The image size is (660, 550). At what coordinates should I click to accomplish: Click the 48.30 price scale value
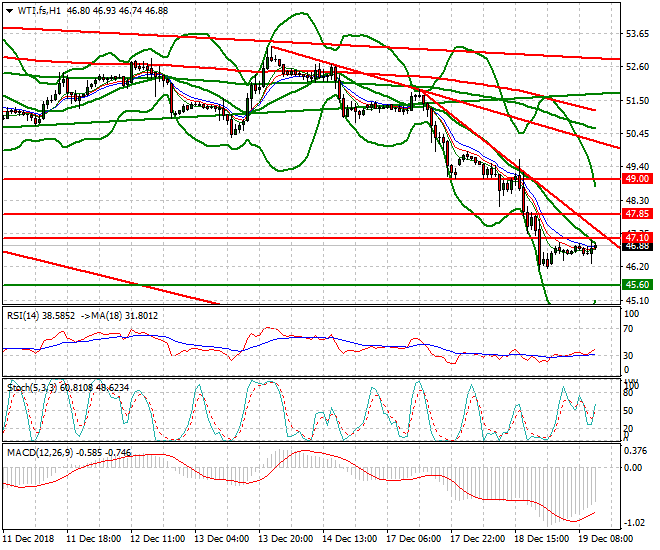tap(638, 201)
